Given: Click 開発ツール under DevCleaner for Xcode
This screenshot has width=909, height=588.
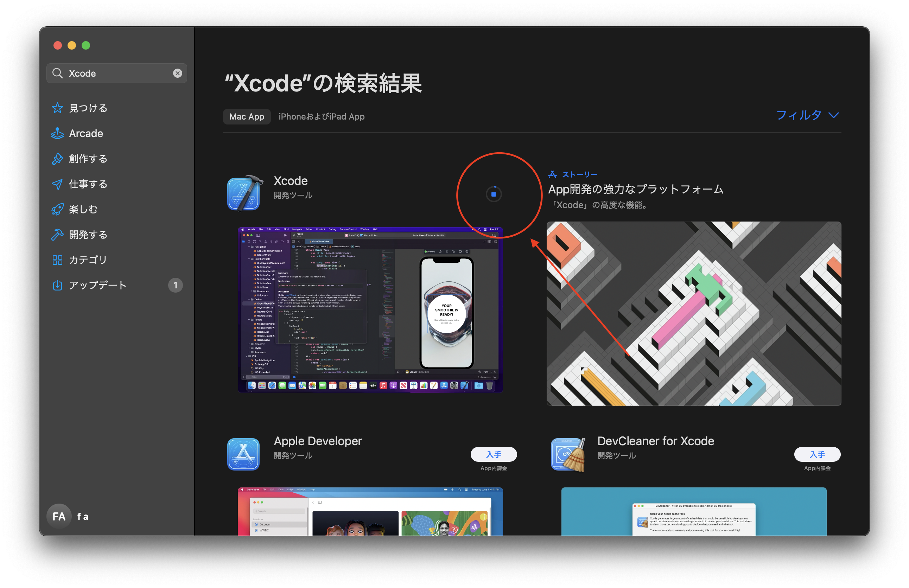Looking at the screenshot, I should (616, 455).
